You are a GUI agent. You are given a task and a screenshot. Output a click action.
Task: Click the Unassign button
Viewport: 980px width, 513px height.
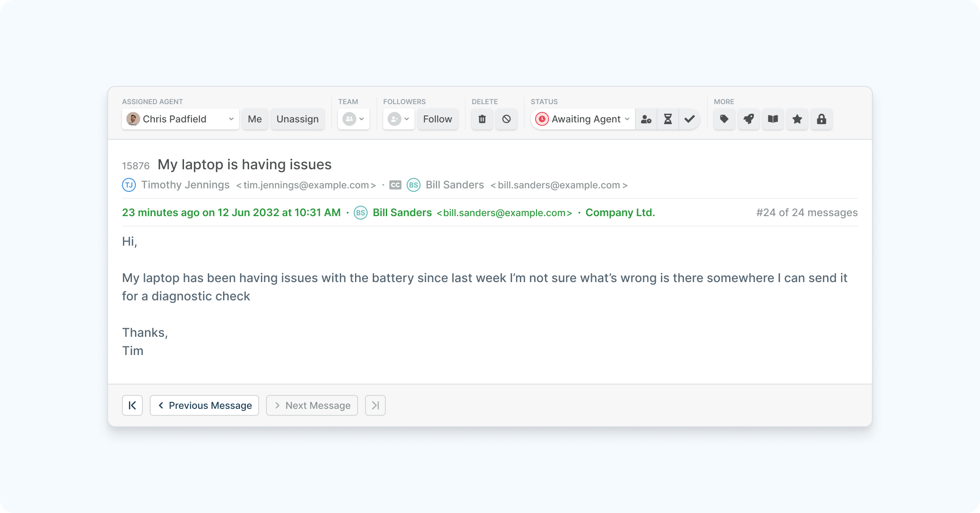tap(297, 119)
